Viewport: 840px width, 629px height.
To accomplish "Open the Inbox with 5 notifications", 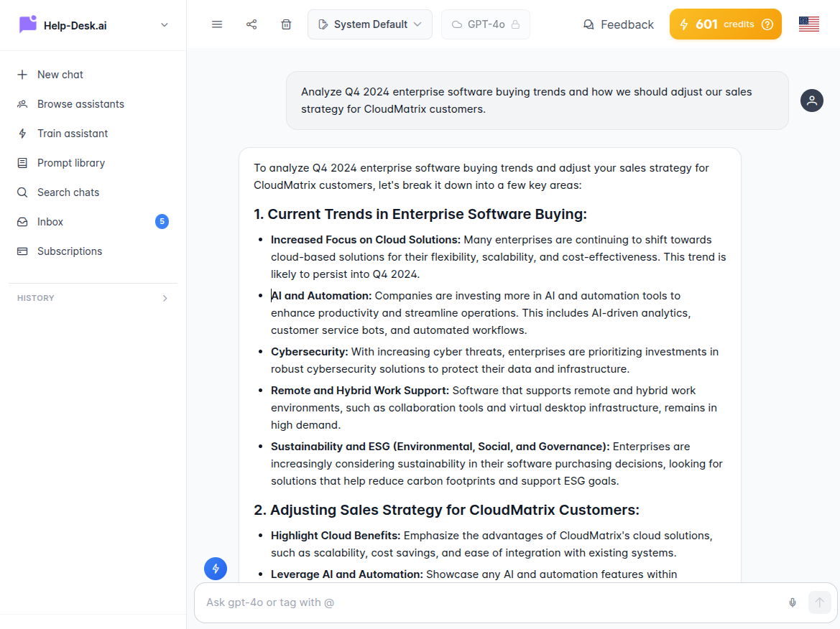I will (x=50, y=221).
